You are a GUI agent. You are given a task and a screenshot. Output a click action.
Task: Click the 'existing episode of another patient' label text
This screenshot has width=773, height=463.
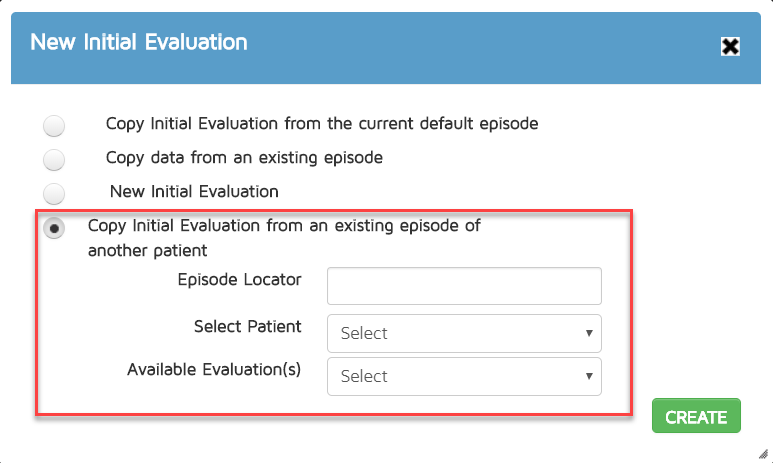pyautogui.click(x=284, y=237)
